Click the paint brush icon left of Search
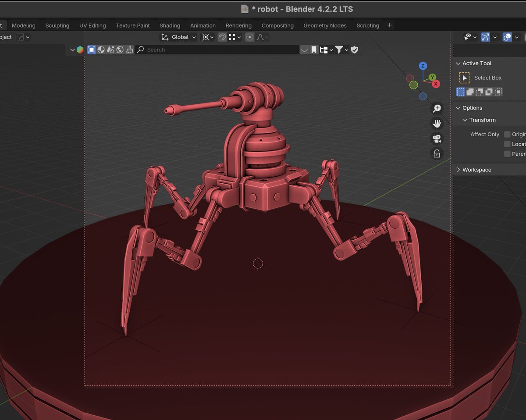This screenshot has width=526, height=420. (x=129, y=50)
